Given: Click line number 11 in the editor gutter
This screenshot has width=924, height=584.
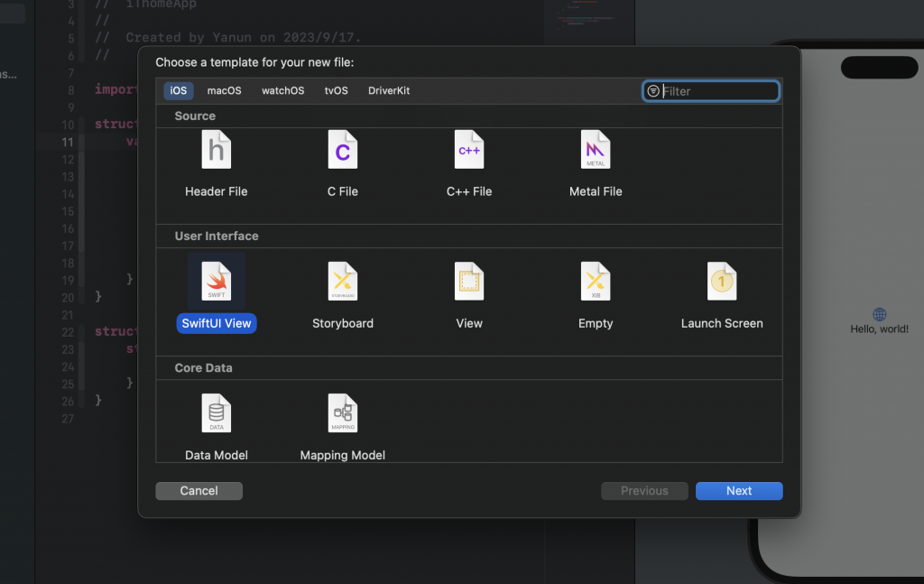Looking at the screenshot, I should point(67,142).
